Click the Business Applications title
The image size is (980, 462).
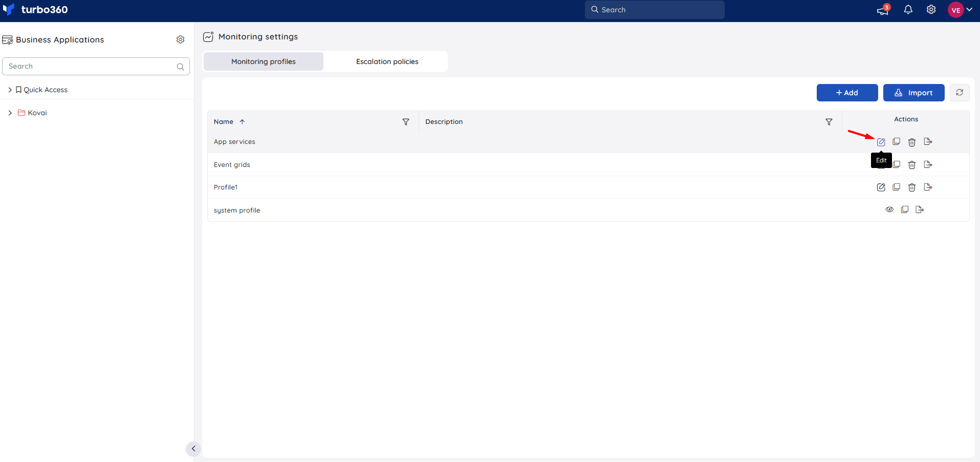point(60,40)
